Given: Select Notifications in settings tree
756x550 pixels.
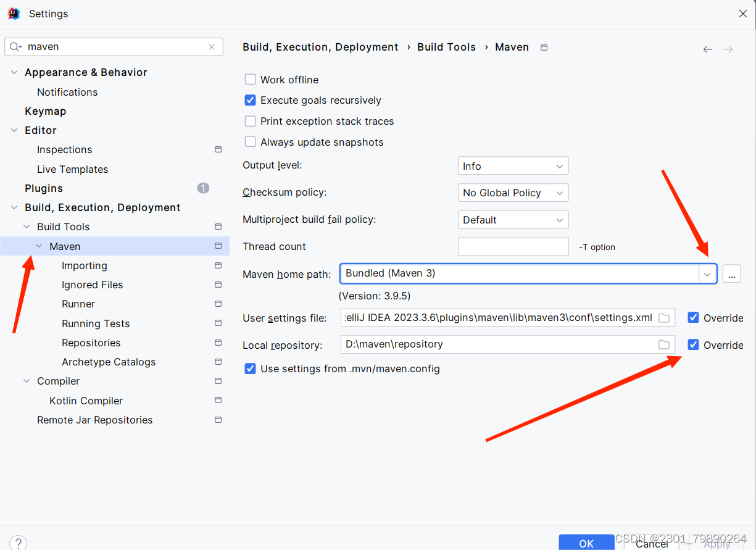Looking at the screenshot, I should click(x=67, y=92).
